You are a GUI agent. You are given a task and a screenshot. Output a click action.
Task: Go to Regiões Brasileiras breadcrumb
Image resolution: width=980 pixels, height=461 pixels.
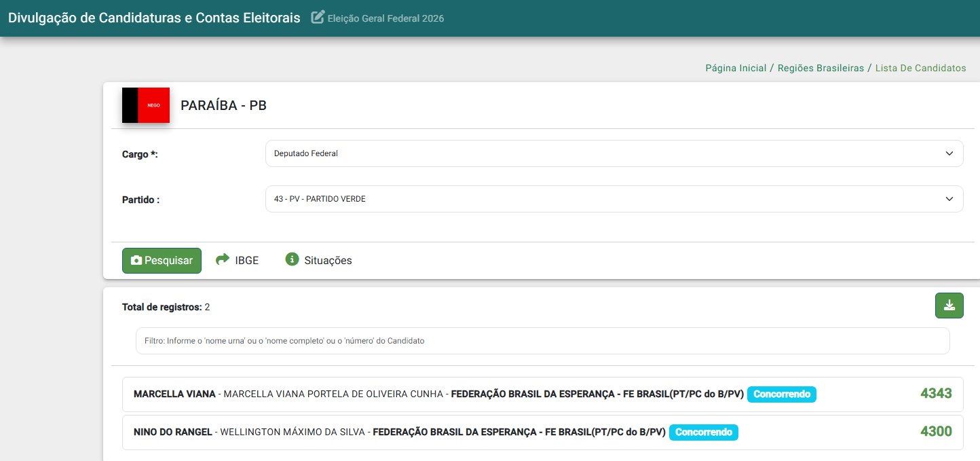click(x=821, y=68)
